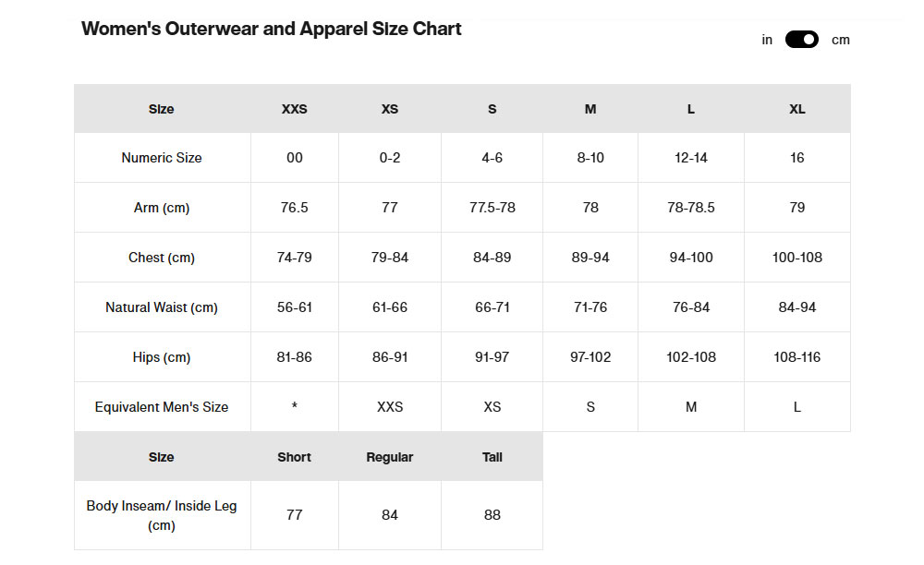Select the L size column header
The width and height of the screenshot is (924, 565).
pos(690,109)
